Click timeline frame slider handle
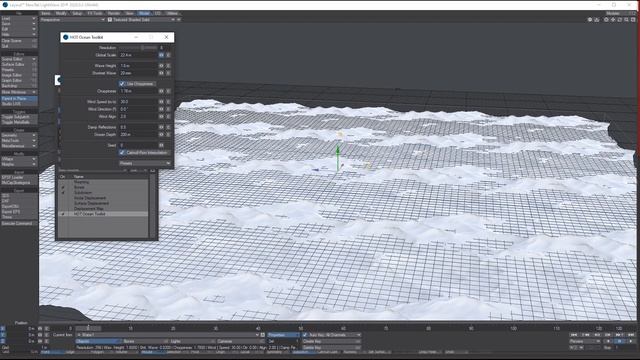Viewport: 640px width, 360px height. (x=88, y=328)
